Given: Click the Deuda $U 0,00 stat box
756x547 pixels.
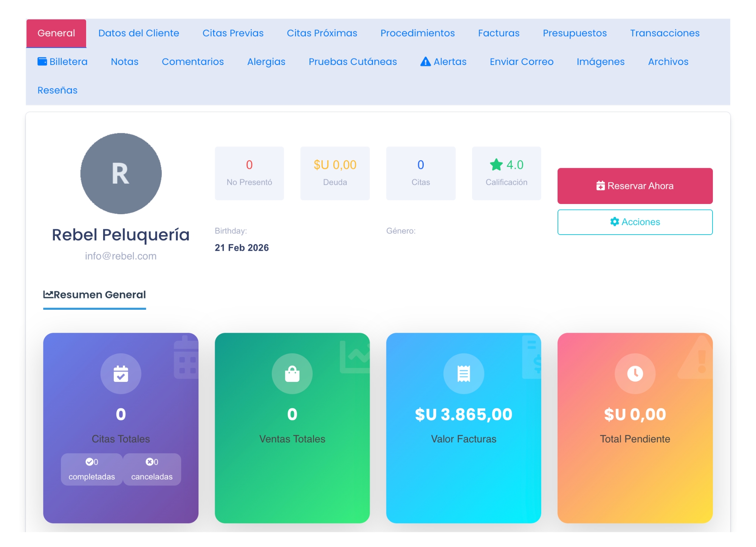Looking at the screenshot, I should point(335,173).
